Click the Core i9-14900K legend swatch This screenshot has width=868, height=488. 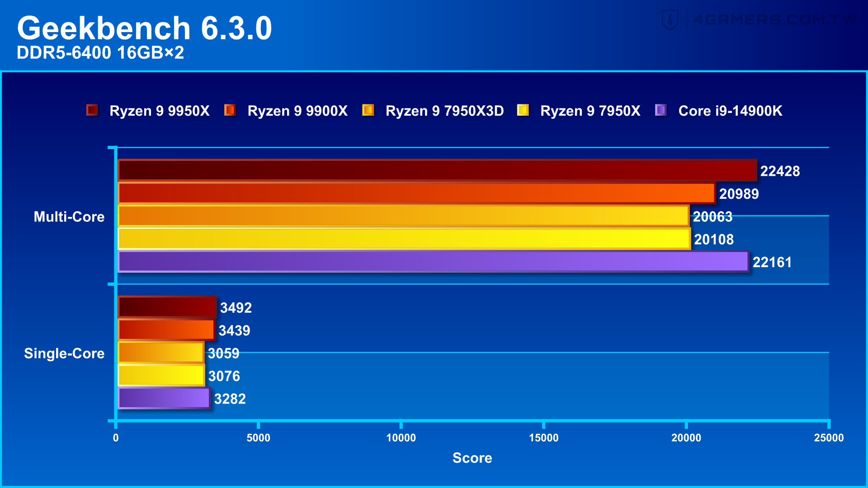tap(661, 110)
